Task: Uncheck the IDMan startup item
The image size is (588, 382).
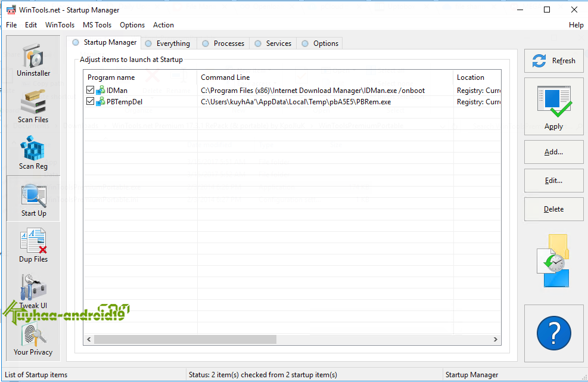Action: (90, 90)
